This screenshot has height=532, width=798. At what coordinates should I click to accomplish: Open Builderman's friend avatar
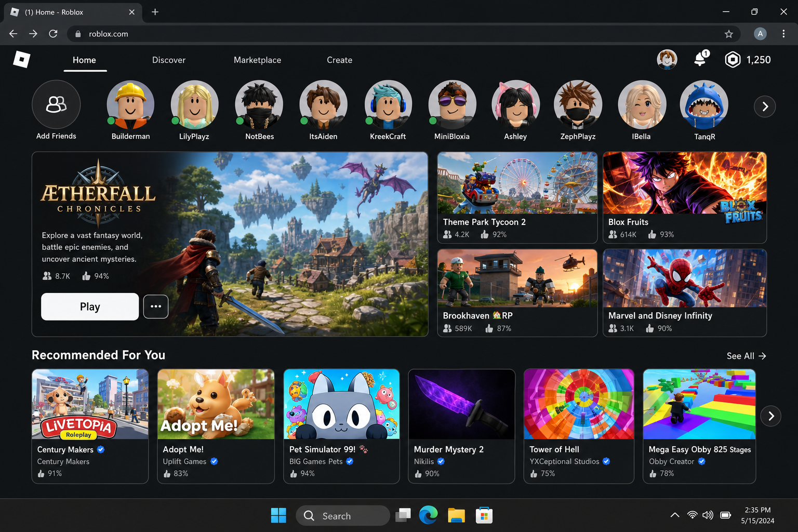tap(130, 104)
